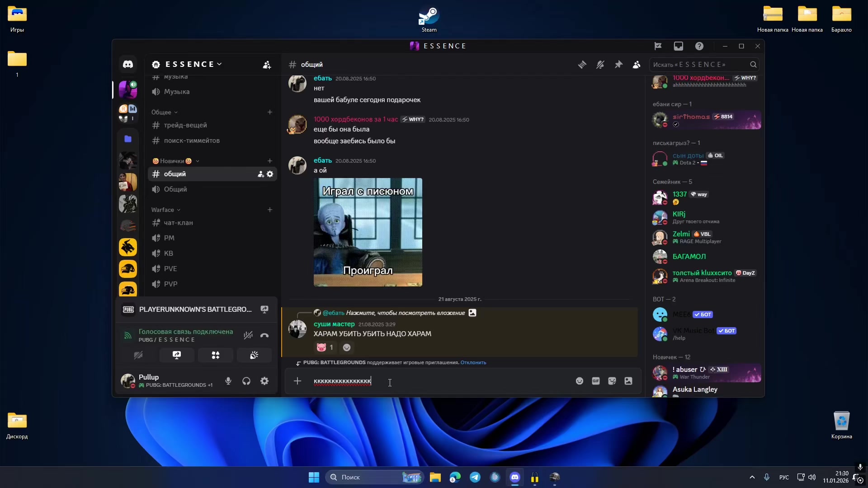This screenshot has height=488, width=868.
Task: Add channel to the Общее category
Action: point(270,112)
